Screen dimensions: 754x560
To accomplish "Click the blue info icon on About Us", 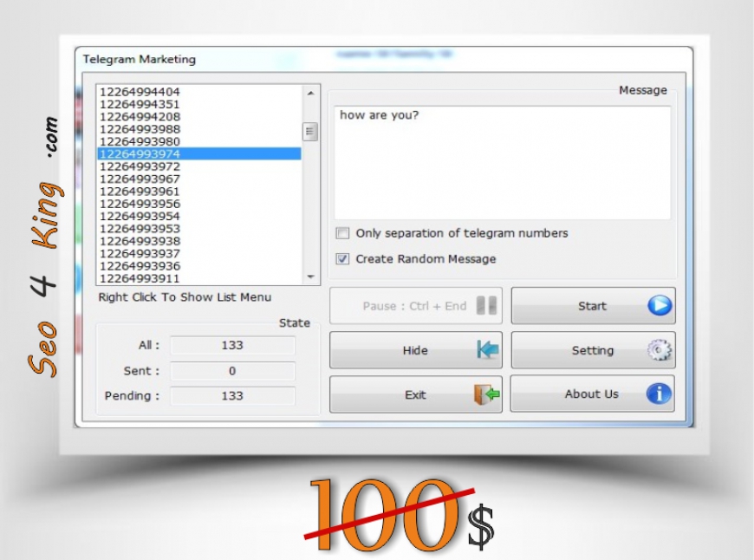I will (x=659, y=394).
